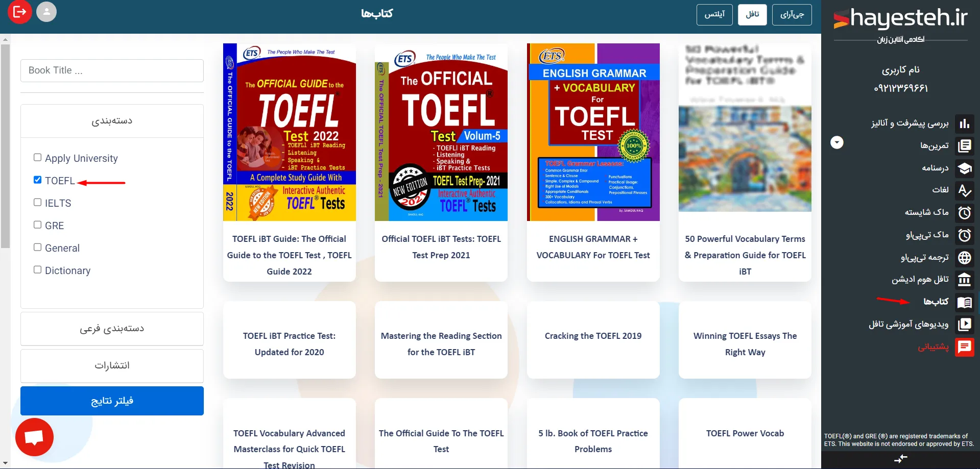This screenshot has width=980, height=469.
Task: Open TOEFL iBT Practice Test 2020 card
Action: coord(289,339)
